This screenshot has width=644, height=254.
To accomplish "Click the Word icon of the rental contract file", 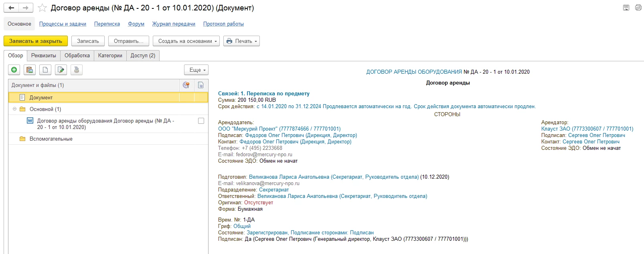I will (x=30, y=121).
